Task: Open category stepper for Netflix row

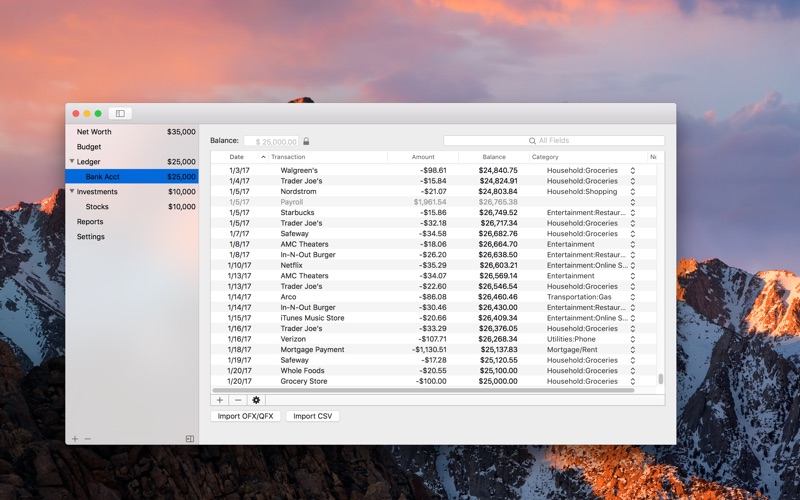Action: pyautogui.click(x=633, y=265)
